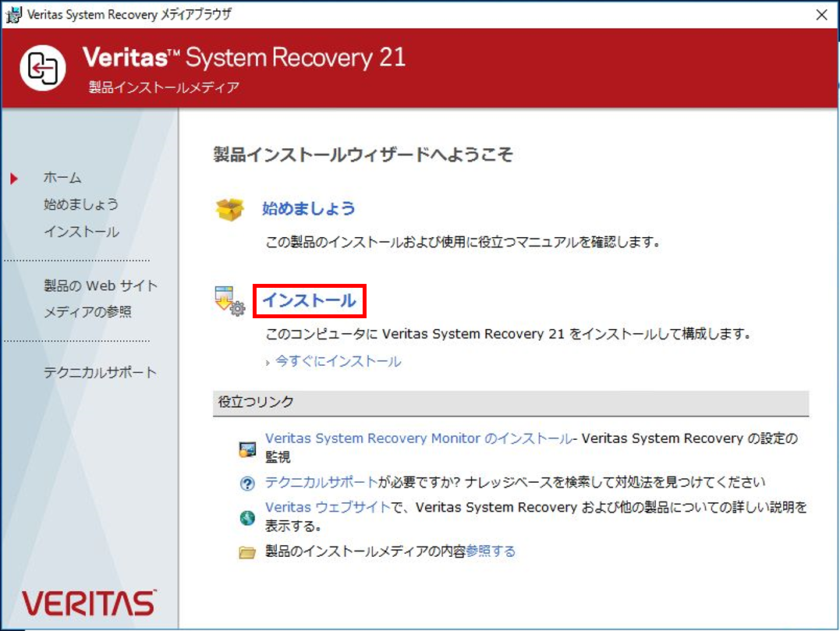Click the yellow box icon beside 始めましょう
The width and height of the screenshot is (840, 631).
tap(230, 210)
